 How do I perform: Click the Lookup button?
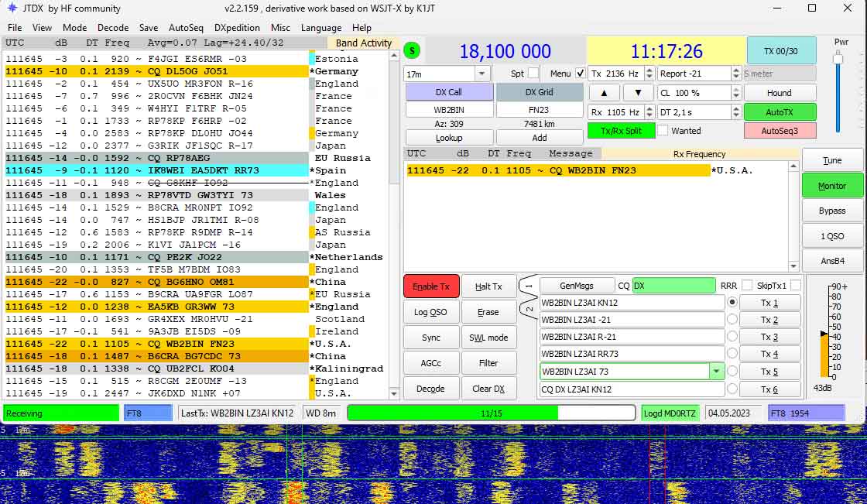(449, 138)
